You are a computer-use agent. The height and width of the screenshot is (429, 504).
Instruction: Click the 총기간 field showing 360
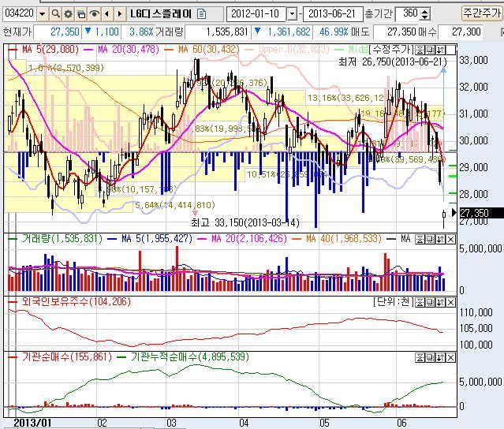[x=409, y=13]
